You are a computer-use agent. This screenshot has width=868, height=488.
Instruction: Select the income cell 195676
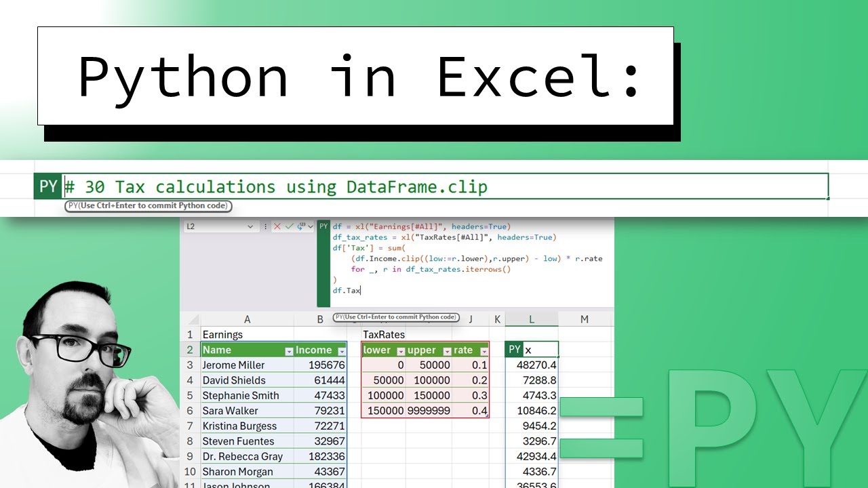[x=320, y=365]
